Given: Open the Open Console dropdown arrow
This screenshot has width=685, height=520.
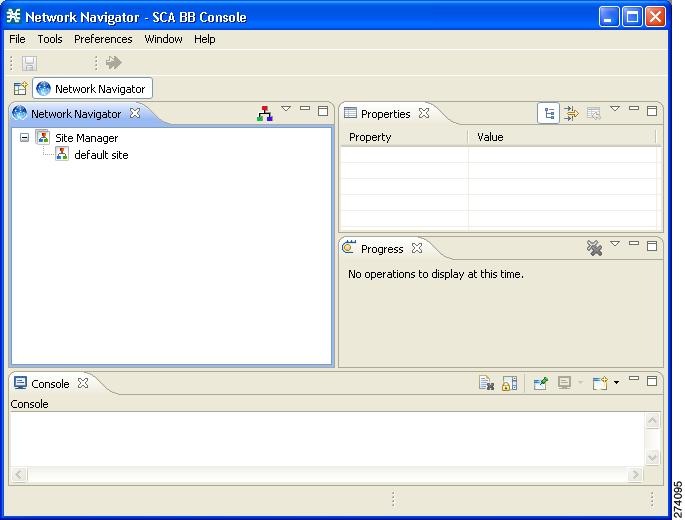Looking at the screenshot, I should (616, 383).
